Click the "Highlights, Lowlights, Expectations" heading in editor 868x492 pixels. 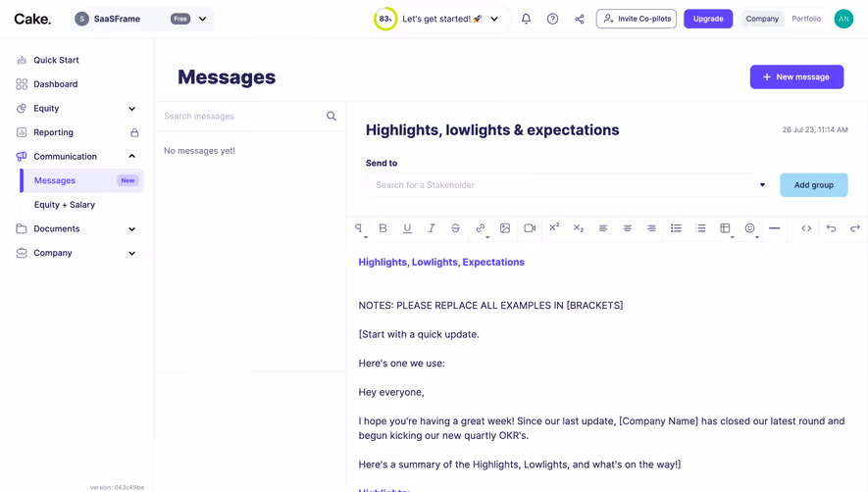441,263
